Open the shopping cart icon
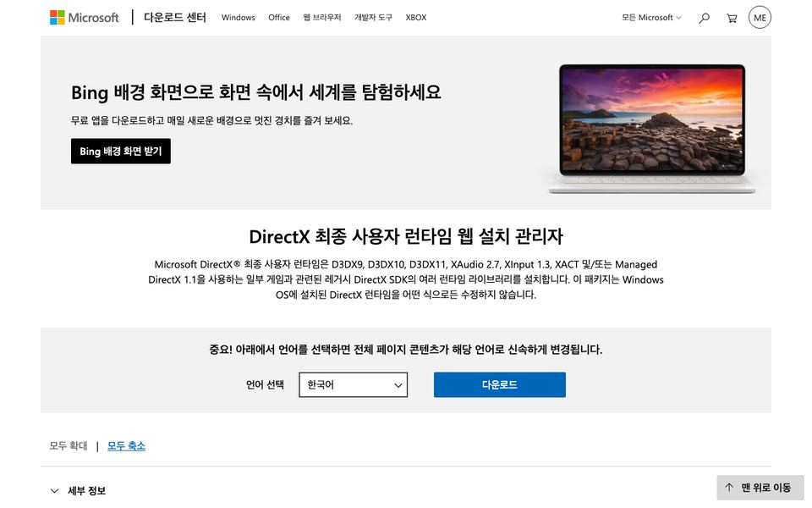 click(x=732, y=18)
